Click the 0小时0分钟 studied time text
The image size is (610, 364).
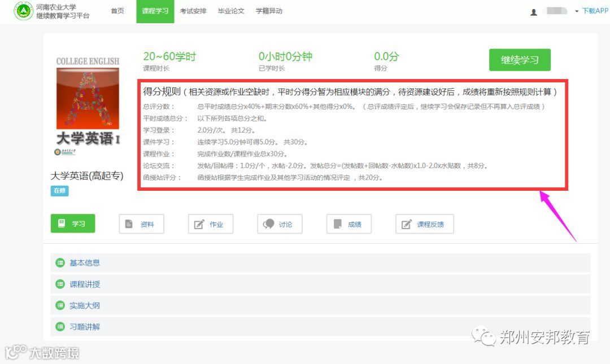click(286, 57)
